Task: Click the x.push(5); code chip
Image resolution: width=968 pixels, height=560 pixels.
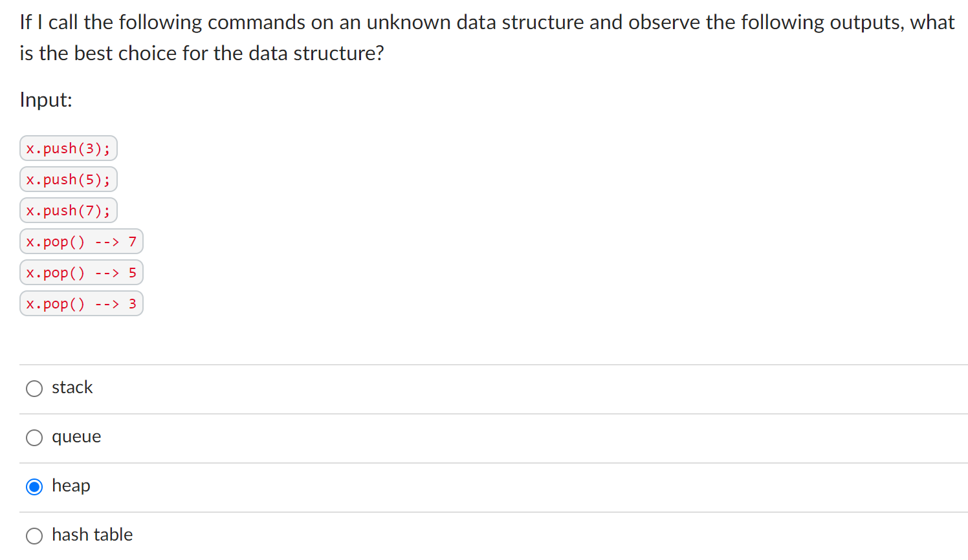Action: point(68,179)
